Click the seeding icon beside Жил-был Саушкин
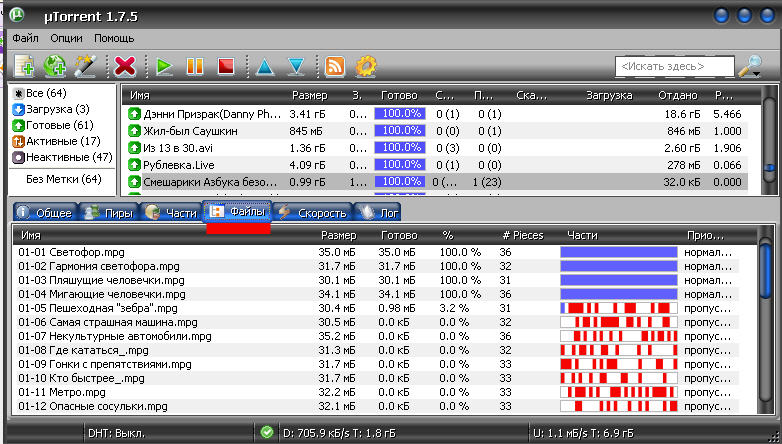782x444 pixels. pos(134,131)
